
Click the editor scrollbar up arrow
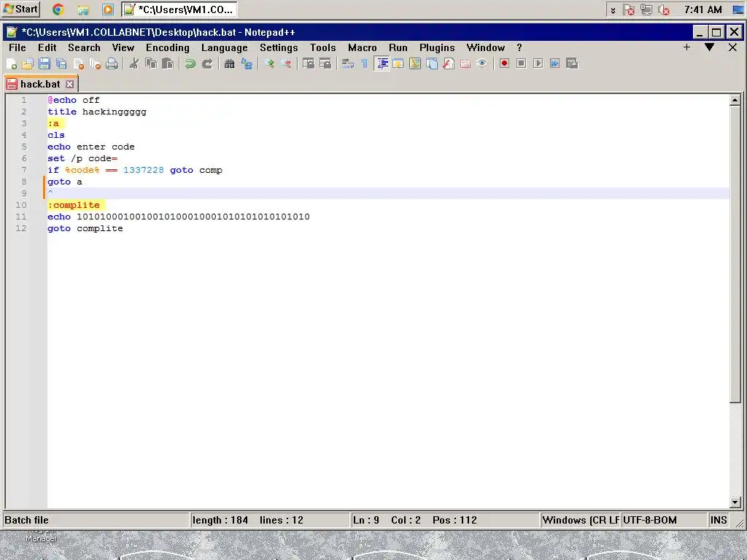pos(735,100)
